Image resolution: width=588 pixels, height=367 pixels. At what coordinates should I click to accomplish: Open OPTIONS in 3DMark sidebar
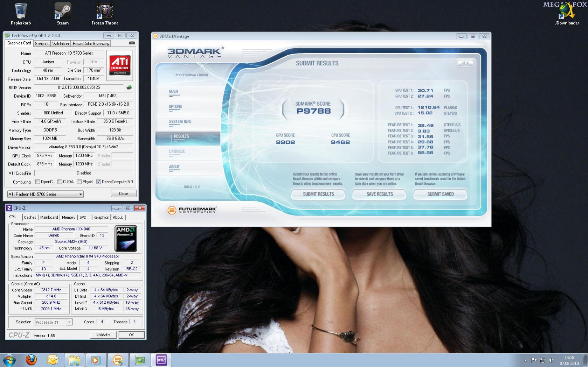175,107
